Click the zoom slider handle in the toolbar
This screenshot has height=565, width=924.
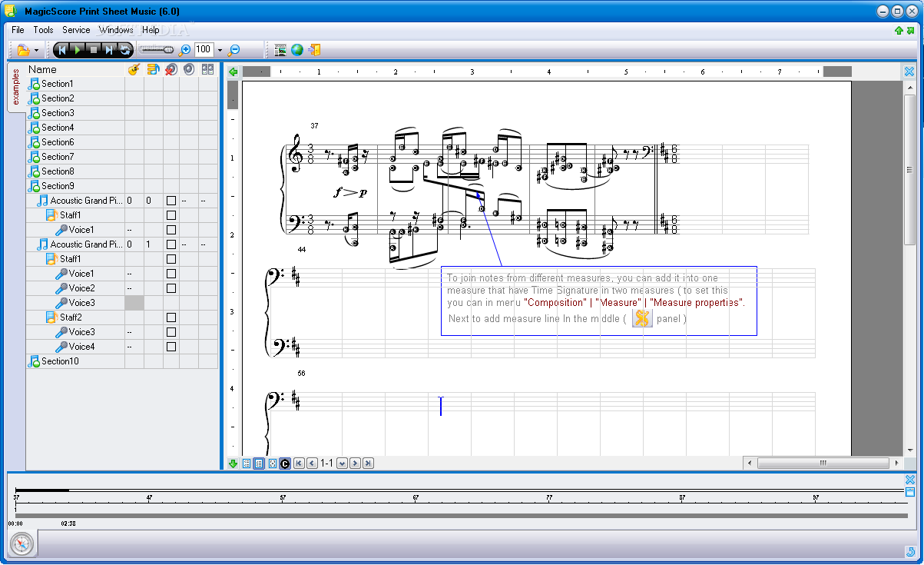[x=169, y=50]
